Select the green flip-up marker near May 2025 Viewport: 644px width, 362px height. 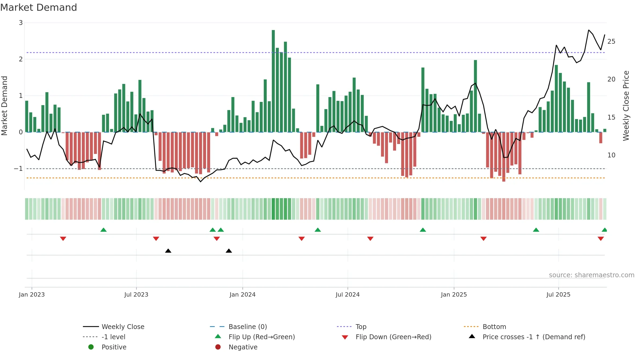[536, 230]
